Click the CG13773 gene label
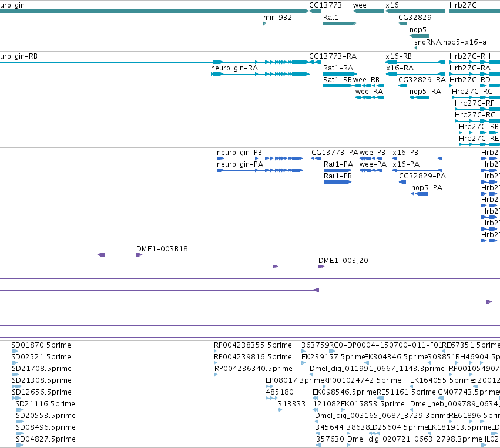 [325, 5]
